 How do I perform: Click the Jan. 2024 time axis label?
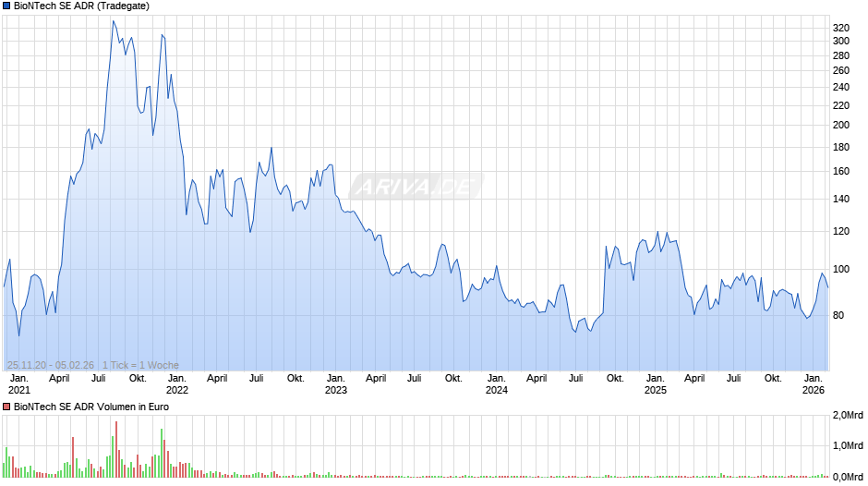(x=497, y=384)
